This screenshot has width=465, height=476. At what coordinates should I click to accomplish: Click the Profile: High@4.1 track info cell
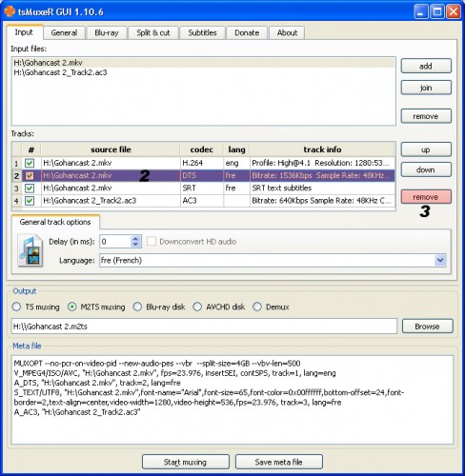[322, 163]
